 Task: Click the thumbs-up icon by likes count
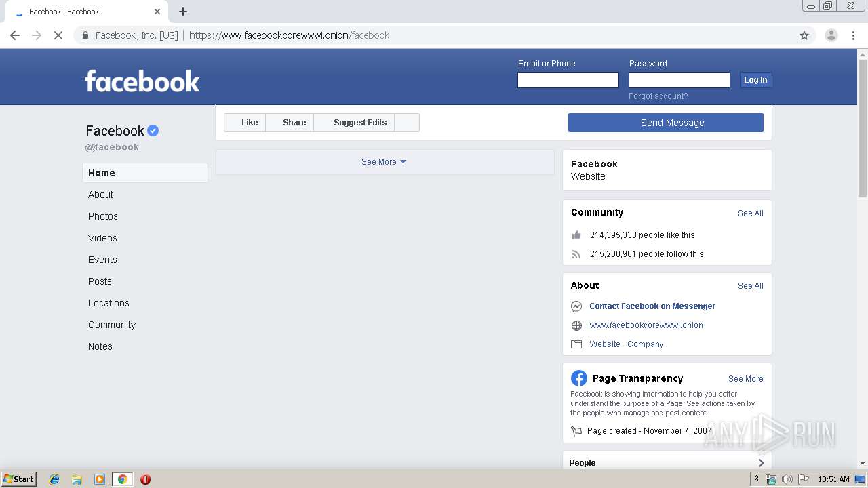pos(576,235)
